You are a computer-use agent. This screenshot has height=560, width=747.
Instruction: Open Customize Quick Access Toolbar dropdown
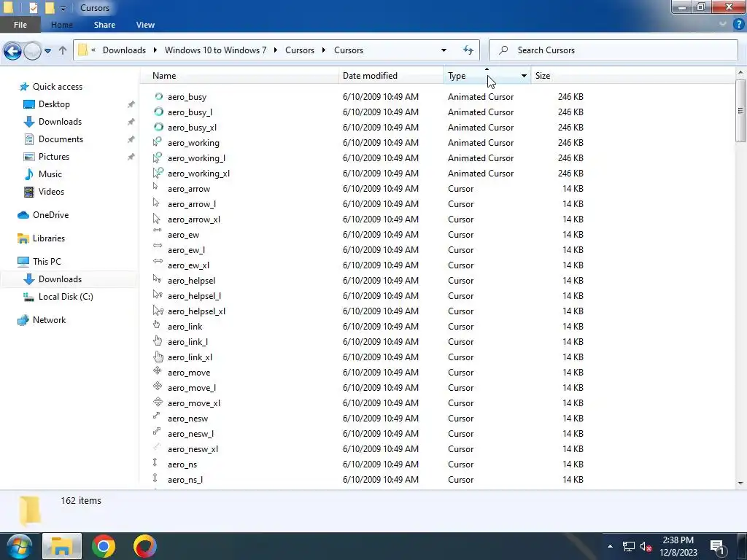point(63,8)
